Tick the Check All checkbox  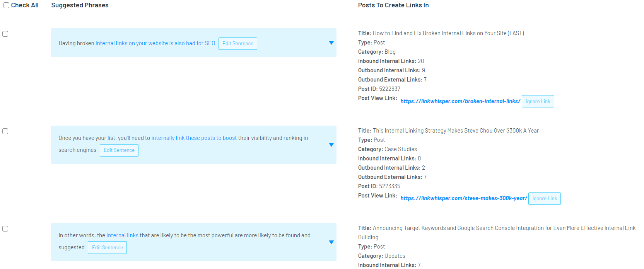(7, 5)
